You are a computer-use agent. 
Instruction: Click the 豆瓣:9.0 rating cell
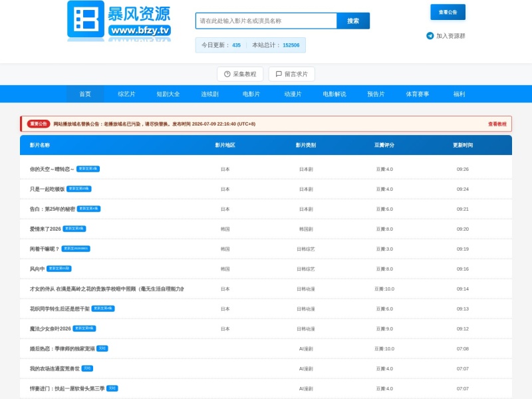click(x=384, y=329)
